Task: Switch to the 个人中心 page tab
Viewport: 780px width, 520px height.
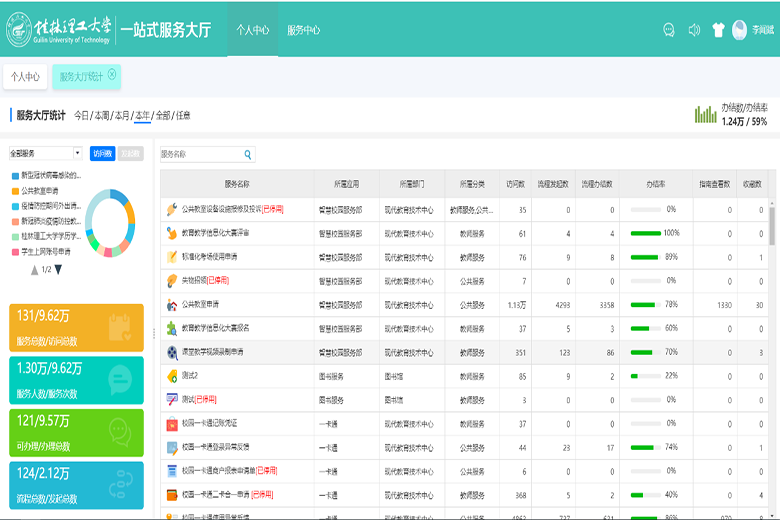Action: pos(25,76)
